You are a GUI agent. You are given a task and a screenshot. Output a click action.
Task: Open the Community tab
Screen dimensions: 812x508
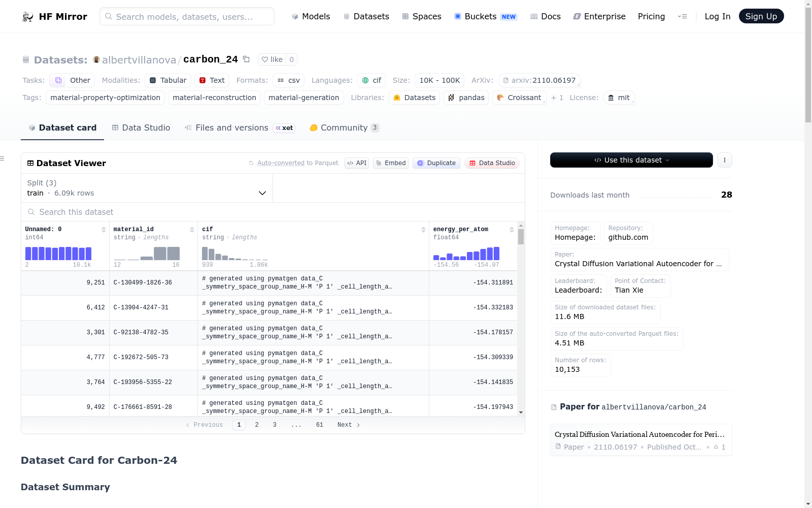(x=345, y=128)
